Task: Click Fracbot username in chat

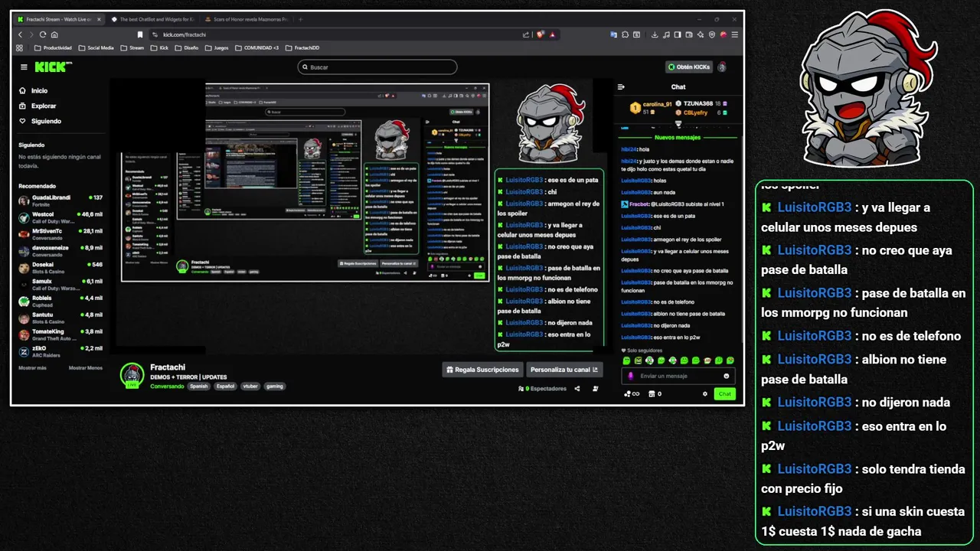Action: pyautogui.click(x=639, y=204)
